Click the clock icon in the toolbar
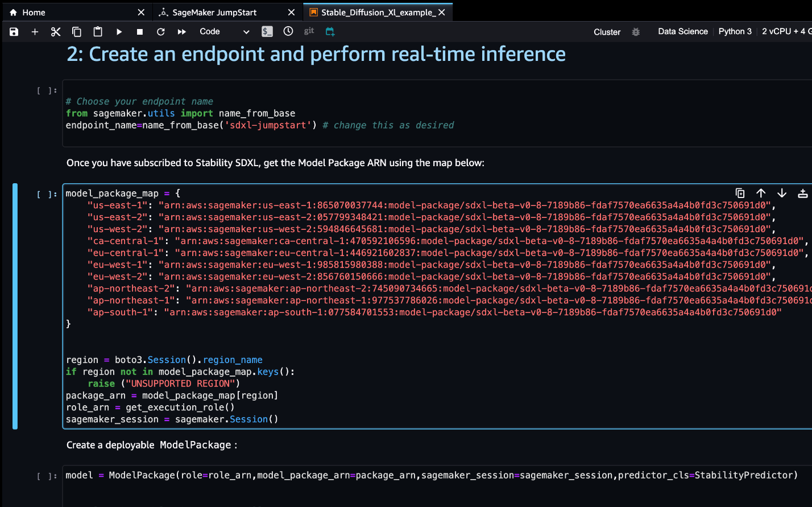The width and height of the screenshot is (812, 507). 288,31
